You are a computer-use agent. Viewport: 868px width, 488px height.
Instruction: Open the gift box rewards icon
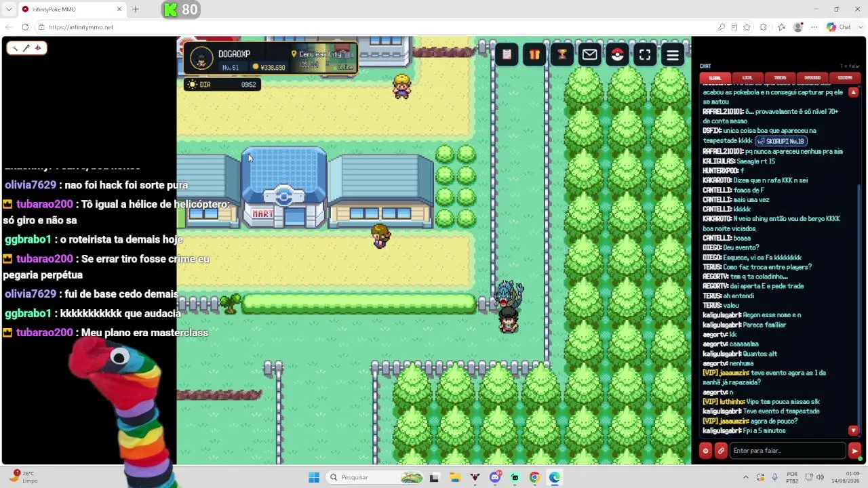(x=534, y=55)
